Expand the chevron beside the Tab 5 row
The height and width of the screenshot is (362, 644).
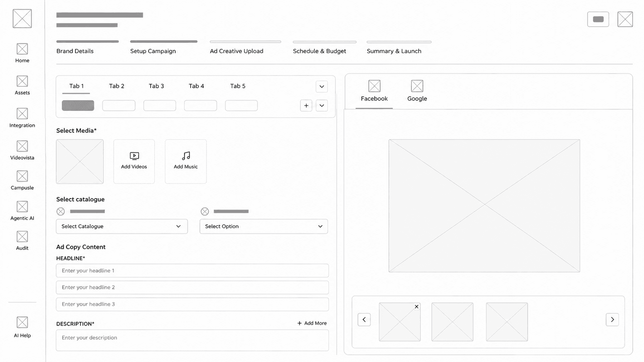(x=322, y=87)
